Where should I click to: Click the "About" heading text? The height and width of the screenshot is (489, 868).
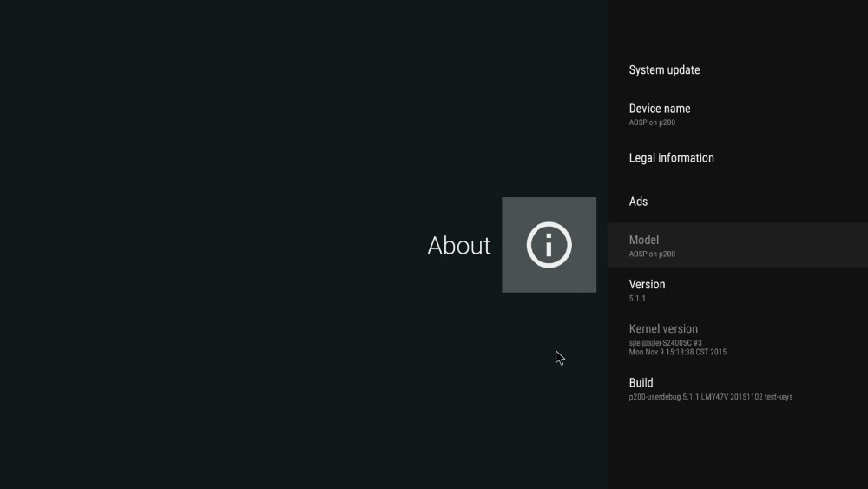pyautogui.click(x=459, y=246)
